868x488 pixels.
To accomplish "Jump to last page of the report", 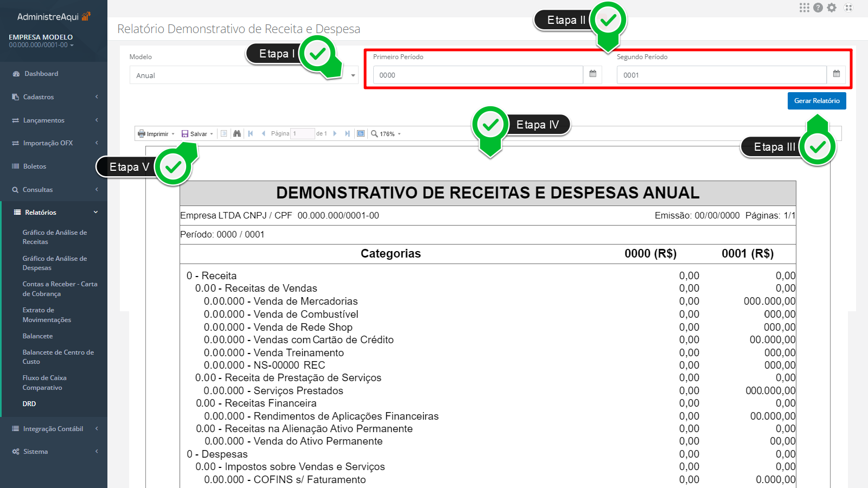I will click(x=347, y=133).
